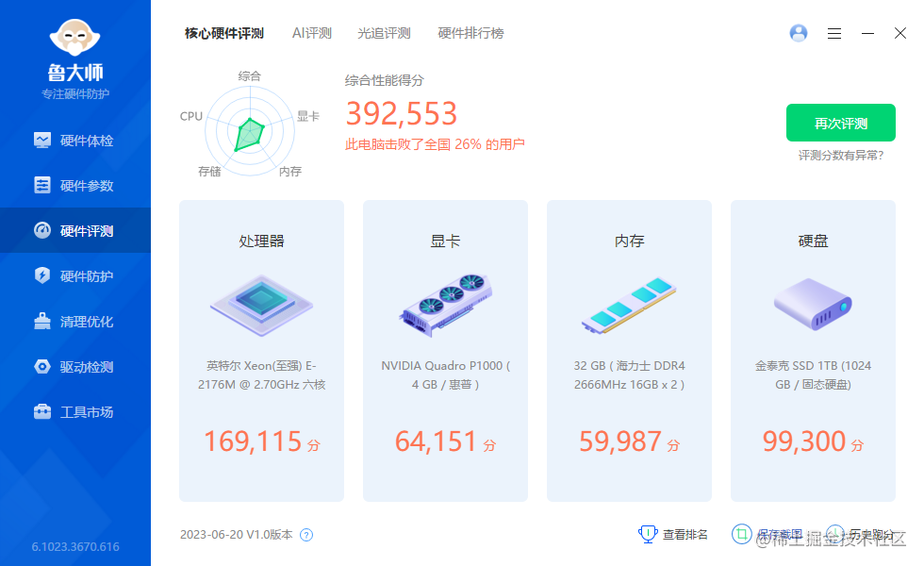Screen dimensions: 924x566
Task: Click the 内存 card title
Action: tap(630, 241)
